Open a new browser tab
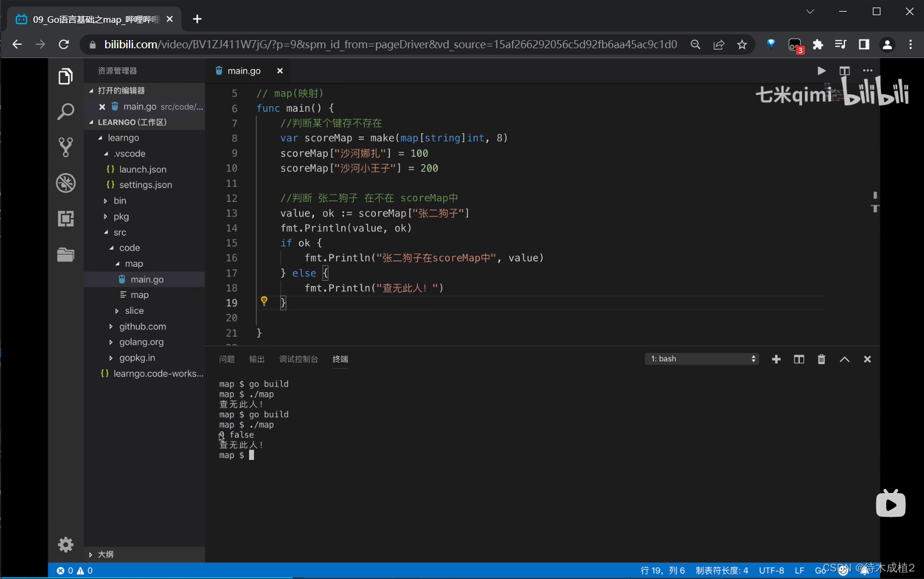 tap(198, 19)
